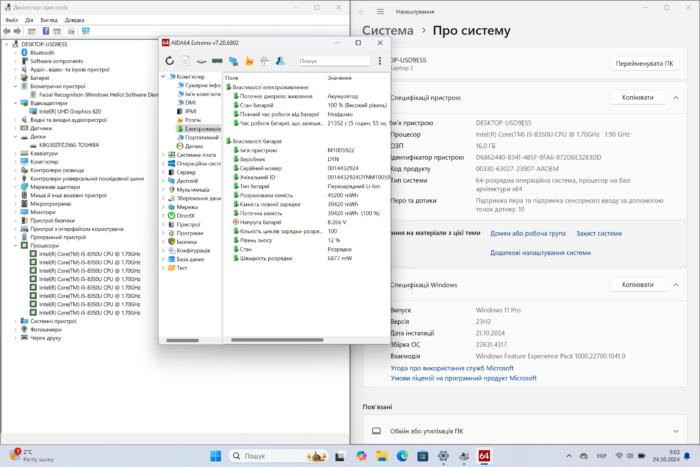
Task: Open Додаткові налаштування системи link
Action: (540, 253)
